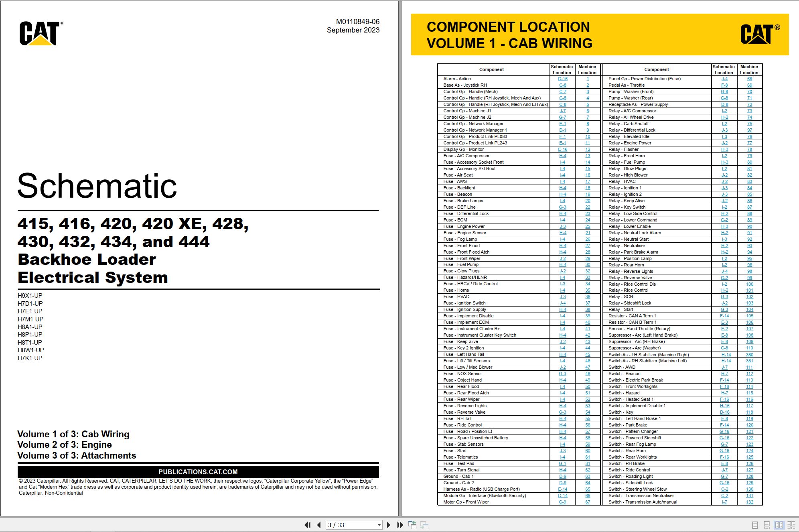Open schematic link D-16 for Switch - Key
This screenshot has height=532, width=799.
724,412
